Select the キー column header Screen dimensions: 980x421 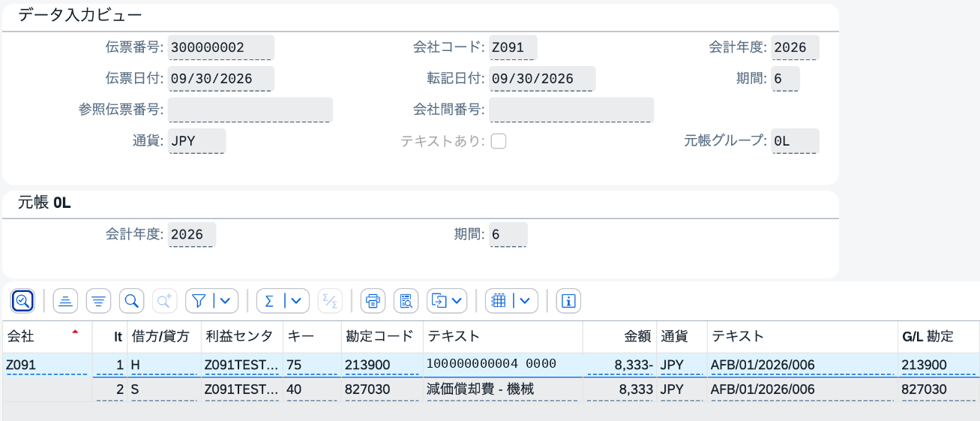pos(312,336)
